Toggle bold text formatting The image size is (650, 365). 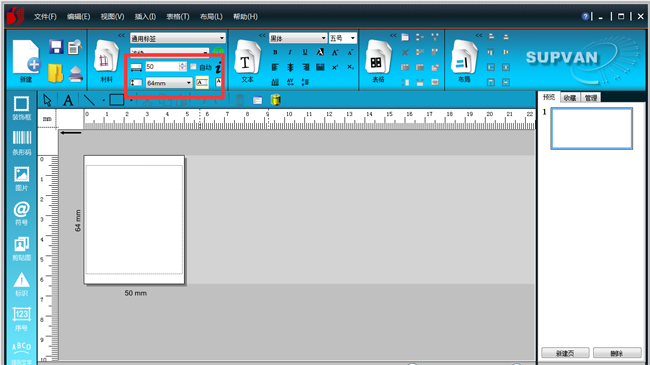[x=275, y=52]
